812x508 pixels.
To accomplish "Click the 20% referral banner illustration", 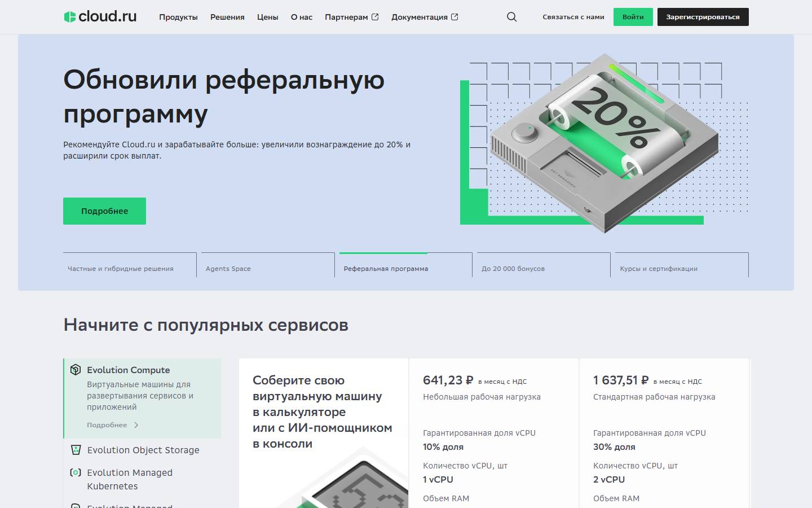I will tap(604, 143).
